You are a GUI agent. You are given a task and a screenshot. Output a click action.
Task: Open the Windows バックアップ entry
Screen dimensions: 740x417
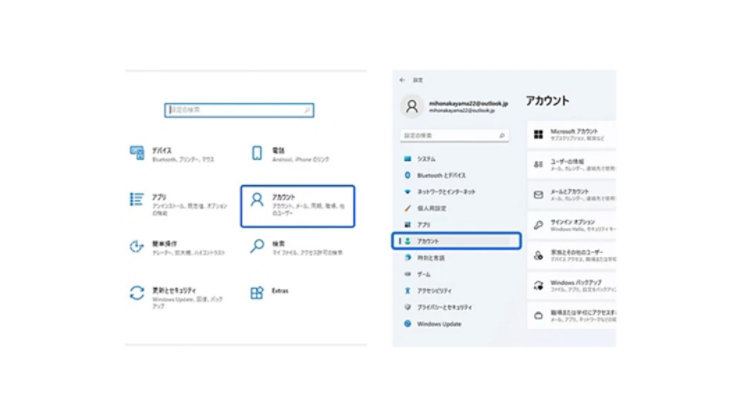571,287
